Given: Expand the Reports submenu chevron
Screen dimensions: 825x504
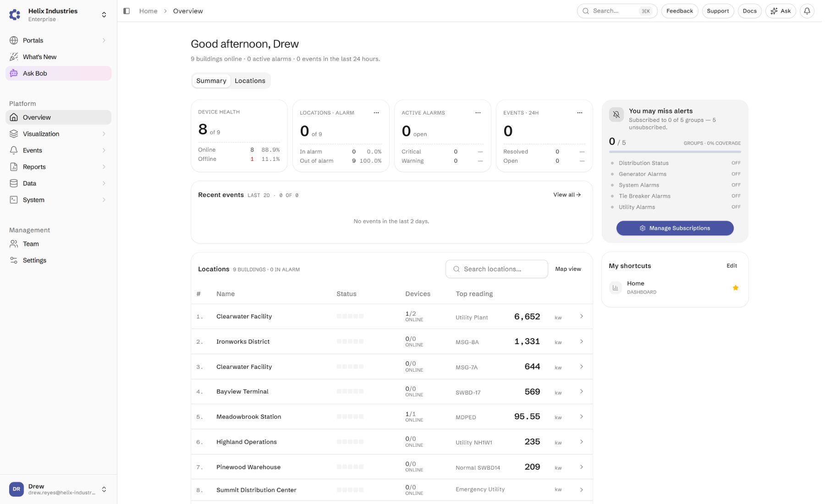Looking at the screenshot, I should tap(104, 167).
